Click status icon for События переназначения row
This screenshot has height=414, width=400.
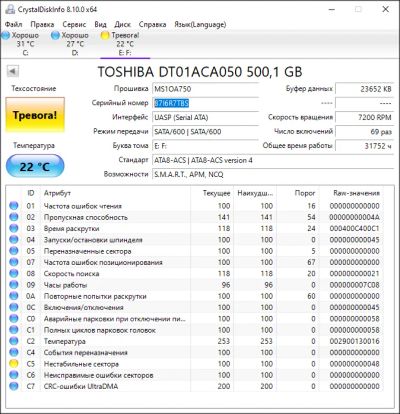click(x=14, y=352)
